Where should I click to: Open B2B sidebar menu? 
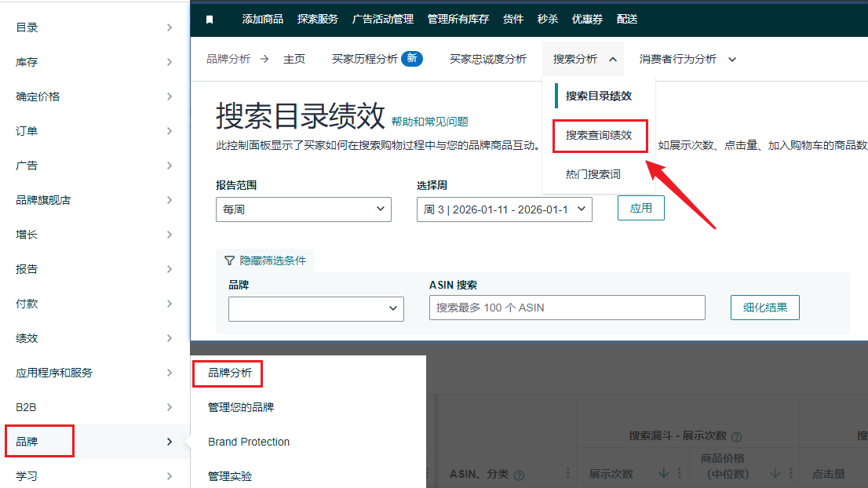(x=94, y=407)
